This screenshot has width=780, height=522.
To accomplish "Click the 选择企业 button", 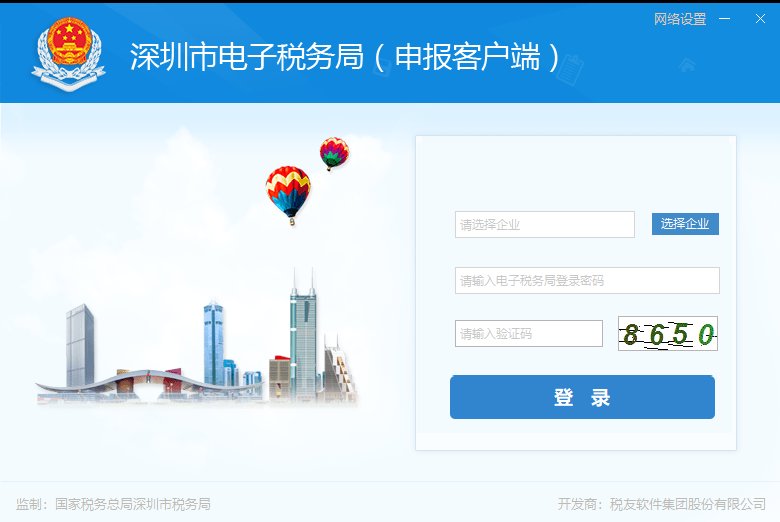I will click(x=685, y=224).
